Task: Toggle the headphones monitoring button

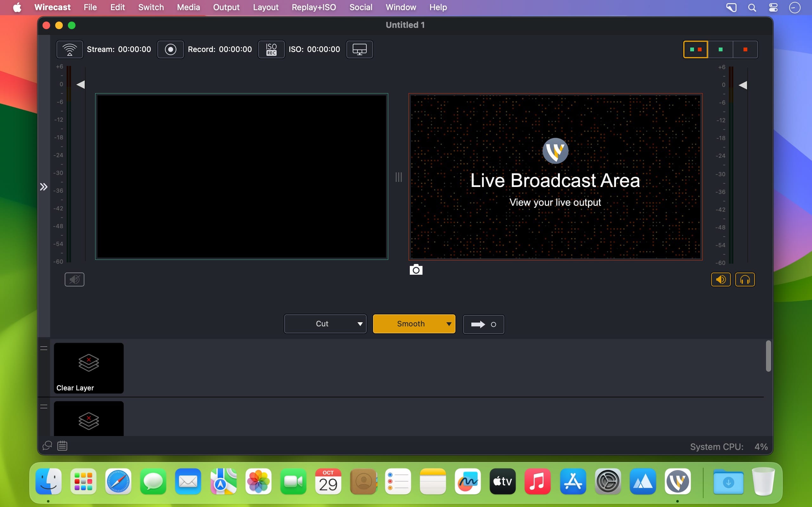Action: click(x=744, y=279)
